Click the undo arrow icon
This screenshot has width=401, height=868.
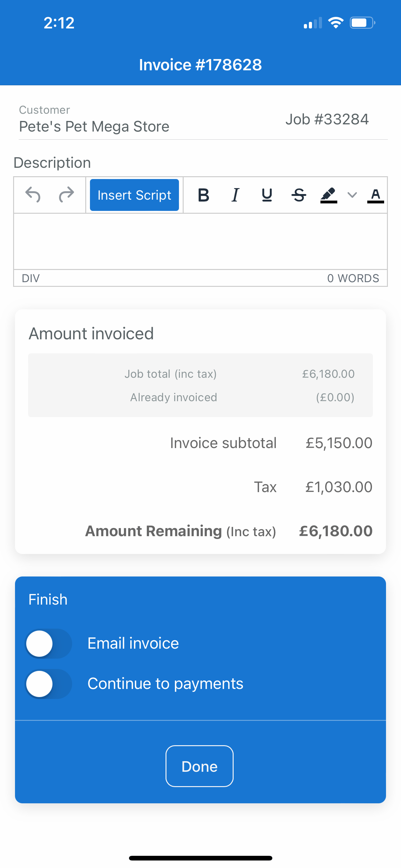point(33,195)
